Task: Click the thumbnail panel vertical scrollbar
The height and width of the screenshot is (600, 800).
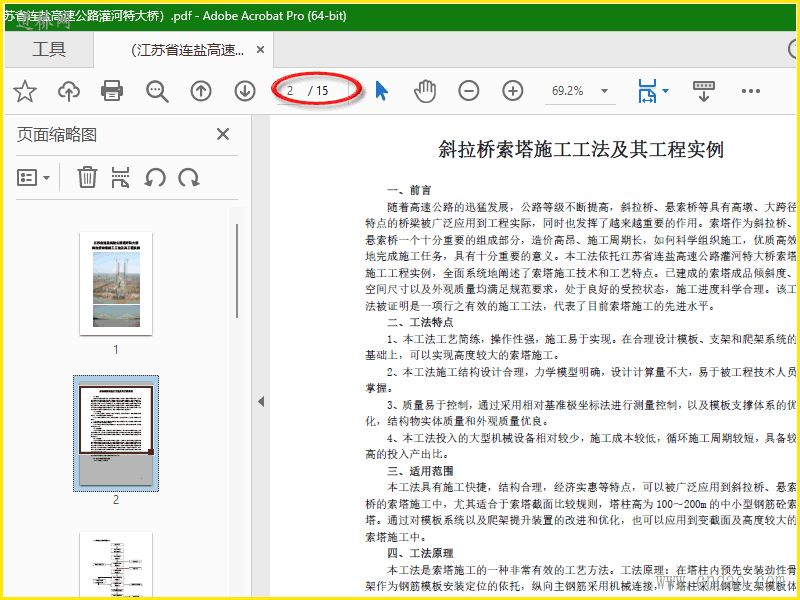Action: [237, 270]
